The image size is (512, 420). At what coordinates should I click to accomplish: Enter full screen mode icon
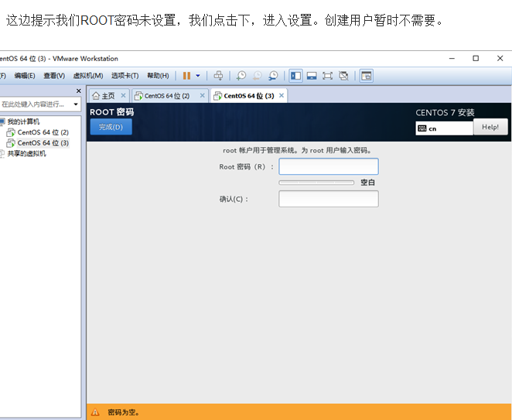[x=327, y=76]
